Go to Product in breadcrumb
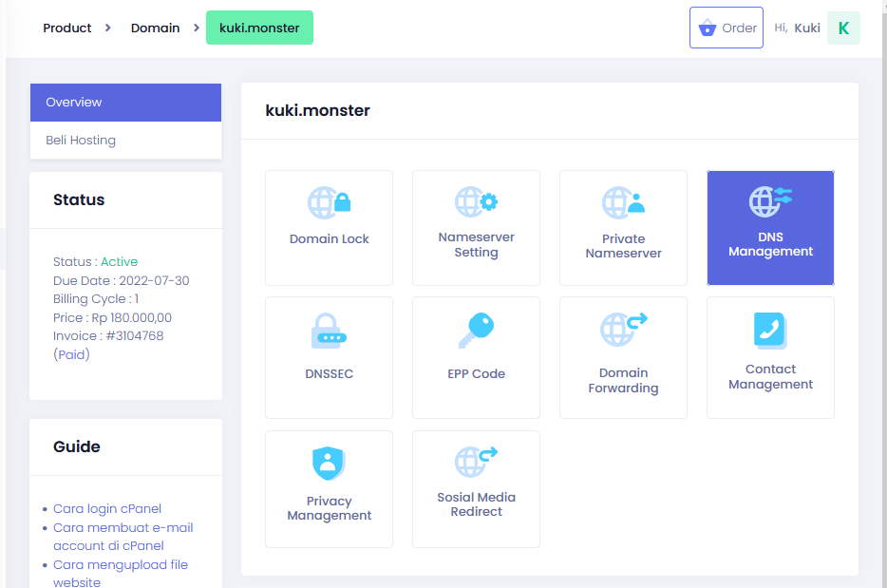Screen dimensions: 887x588 coord(67,28)
